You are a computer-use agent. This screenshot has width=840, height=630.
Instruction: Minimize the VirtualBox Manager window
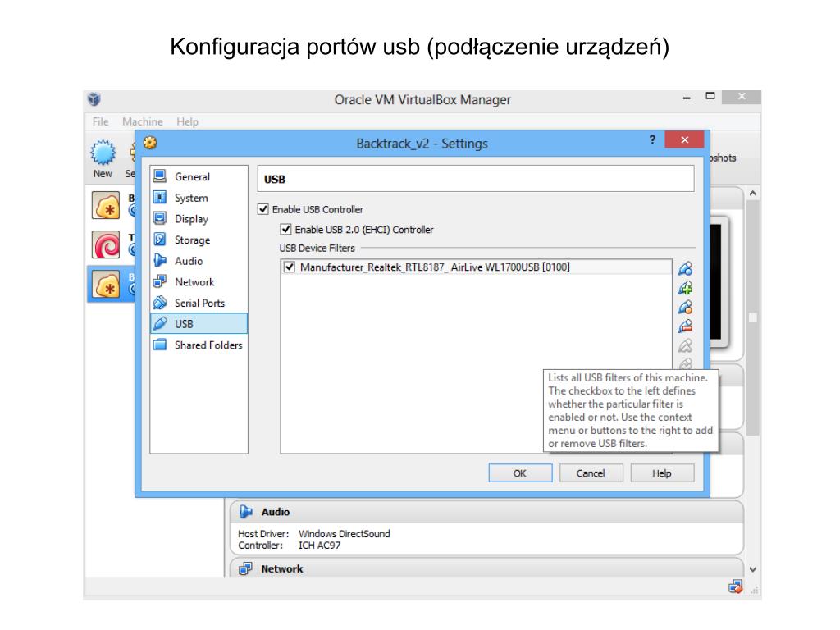point(687,98)
